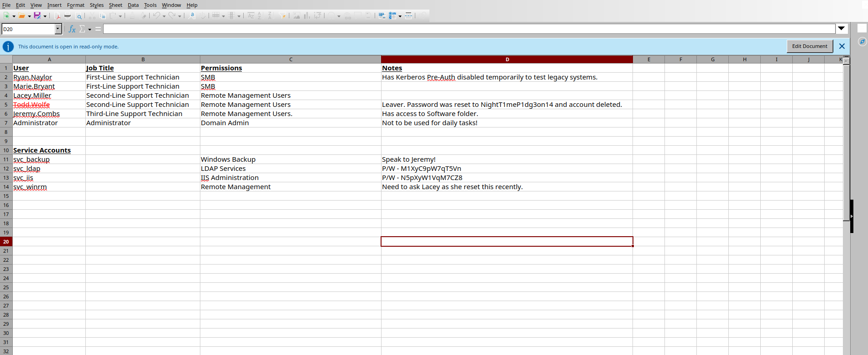This screenshot has width=868, height=355.
Task: Dismiss the read-only mode infobar
Action: 842,46
